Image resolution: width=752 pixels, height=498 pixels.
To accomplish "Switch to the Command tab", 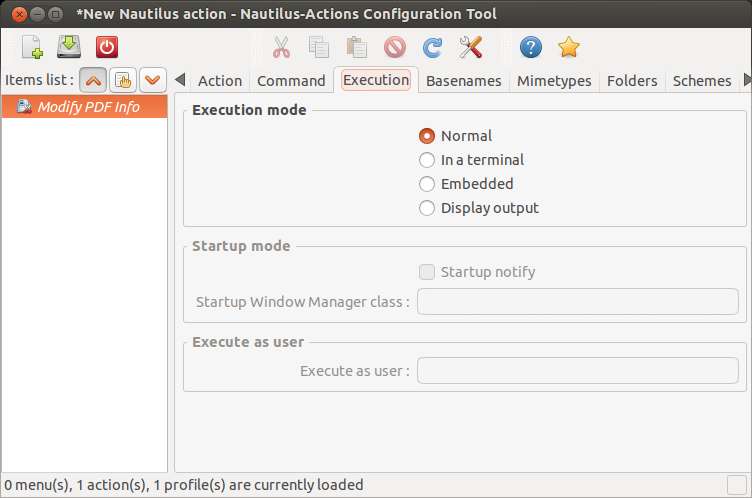I will tap(291, 81).
